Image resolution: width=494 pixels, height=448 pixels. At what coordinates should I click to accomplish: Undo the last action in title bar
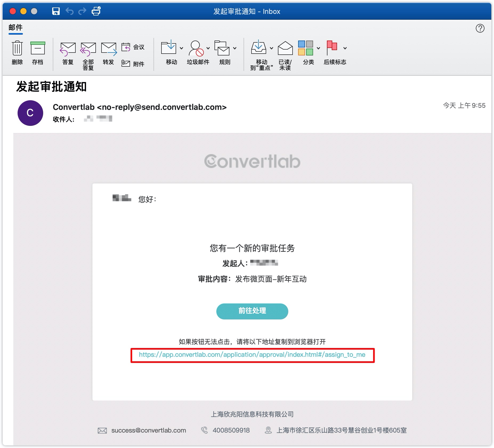(70, 11)
